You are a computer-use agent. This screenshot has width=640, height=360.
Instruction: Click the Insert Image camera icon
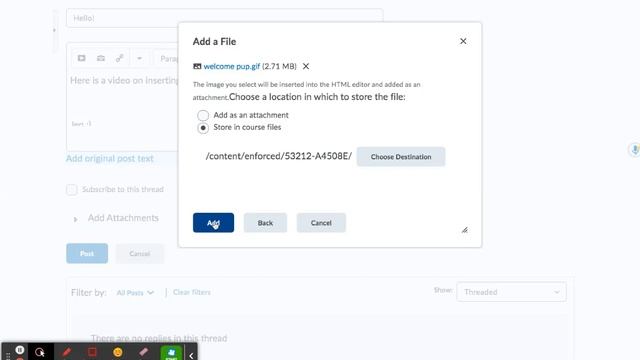pos(101,58)
